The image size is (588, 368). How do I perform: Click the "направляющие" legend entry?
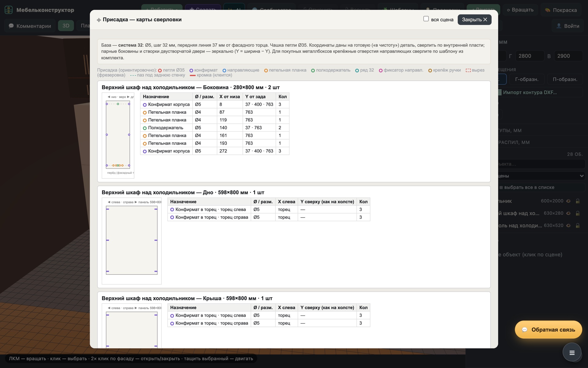[x=241, y=70]
